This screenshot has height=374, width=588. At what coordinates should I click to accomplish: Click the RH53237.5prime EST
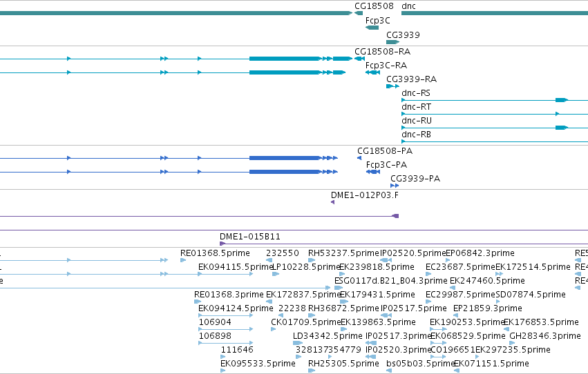pyautogui.click(x=343, y=253)
